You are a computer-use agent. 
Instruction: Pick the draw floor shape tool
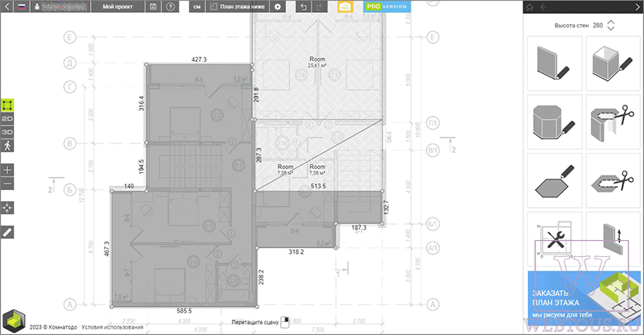pos(555,181)
